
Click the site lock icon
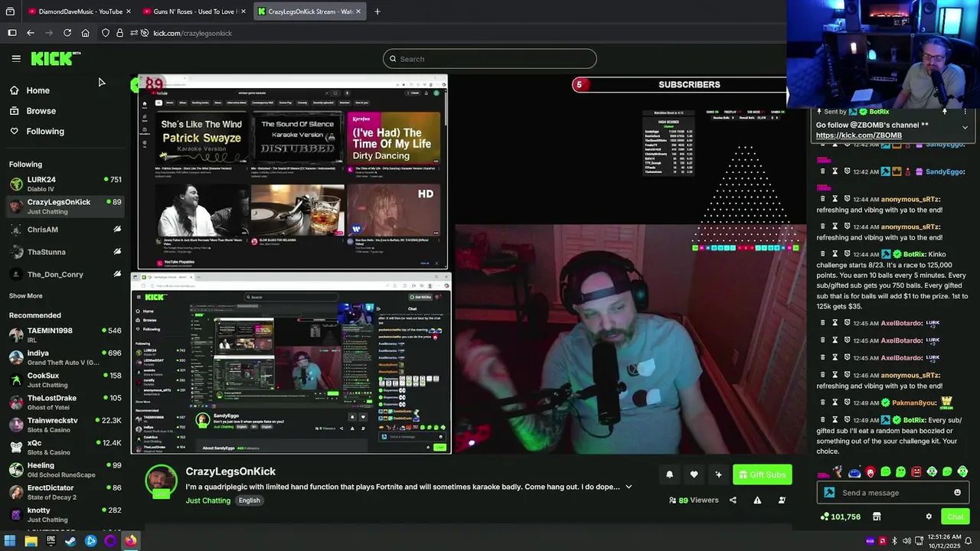[x=119, y=33]
